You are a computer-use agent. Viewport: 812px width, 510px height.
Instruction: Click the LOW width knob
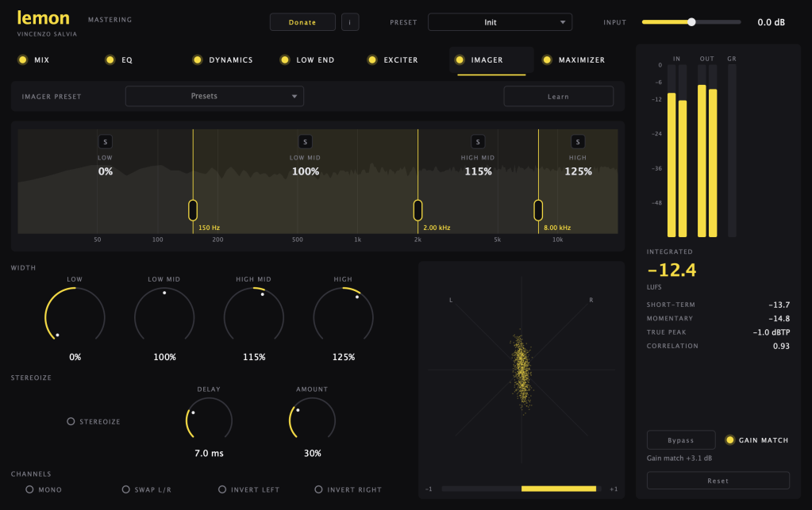[75, 316]
